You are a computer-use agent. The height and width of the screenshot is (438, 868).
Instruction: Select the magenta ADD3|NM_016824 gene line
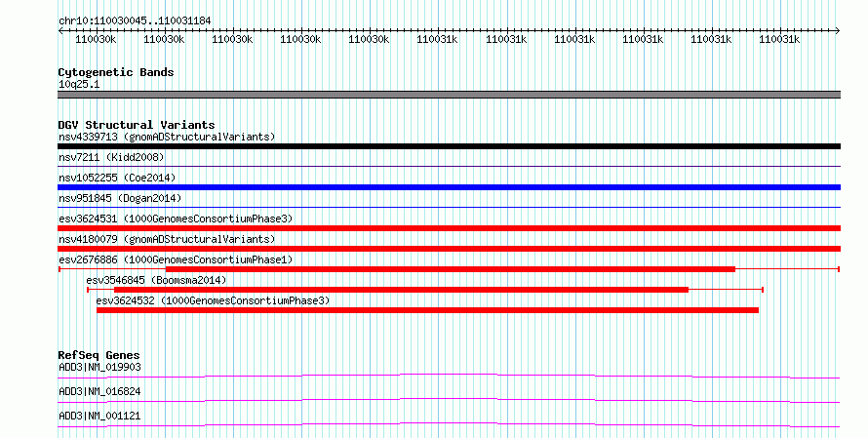pyautogui.click(x=449, y=400)
